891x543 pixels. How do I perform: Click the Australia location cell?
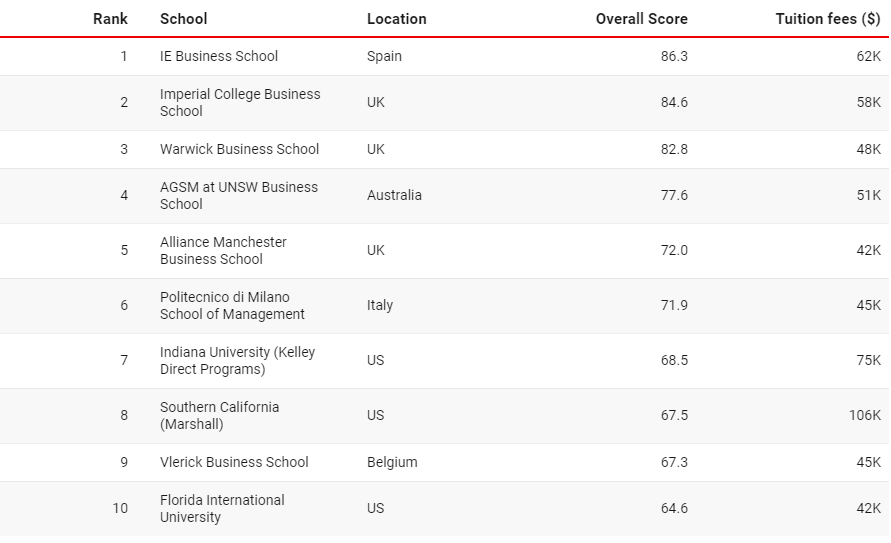(x=394, y=195)
